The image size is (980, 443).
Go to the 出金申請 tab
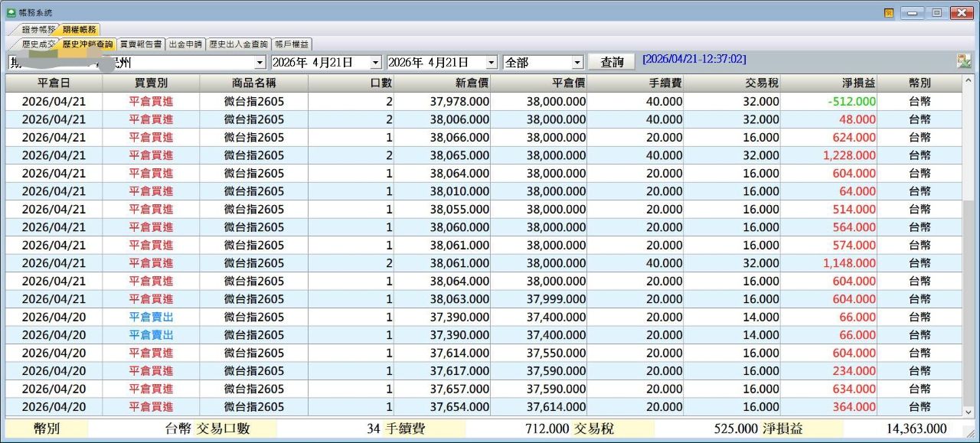pos(185,44)
